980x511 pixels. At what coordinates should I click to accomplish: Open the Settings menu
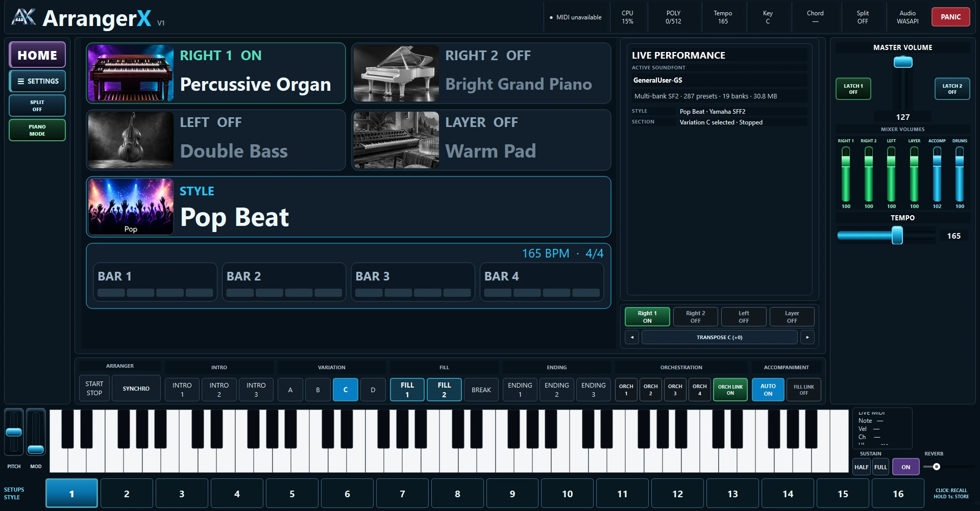tap(37, 81)
